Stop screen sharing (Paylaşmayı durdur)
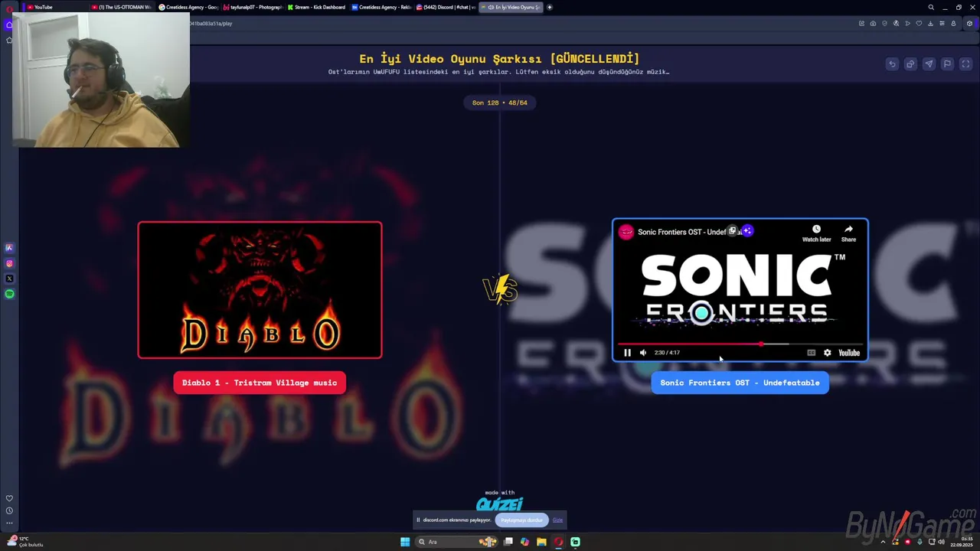The width and height of the screenshot is (980, 551). click(522, 520)
